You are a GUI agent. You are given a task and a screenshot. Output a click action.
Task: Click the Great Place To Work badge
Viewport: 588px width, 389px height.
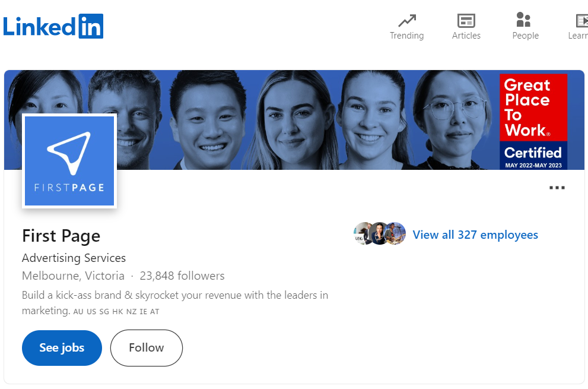[533, 122]
